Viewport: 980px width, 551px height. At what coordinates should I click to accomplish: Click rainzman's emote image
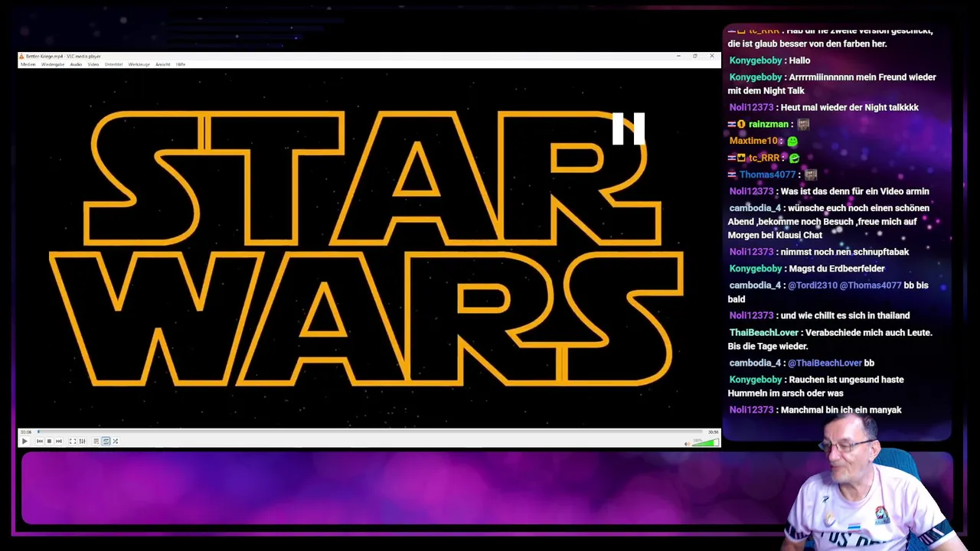coord(803,124)
